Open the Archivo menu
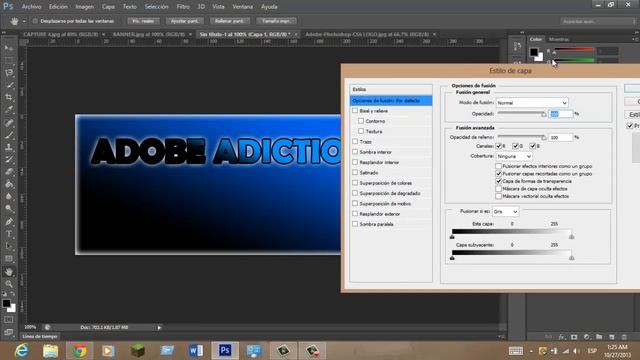 point(31,7)
